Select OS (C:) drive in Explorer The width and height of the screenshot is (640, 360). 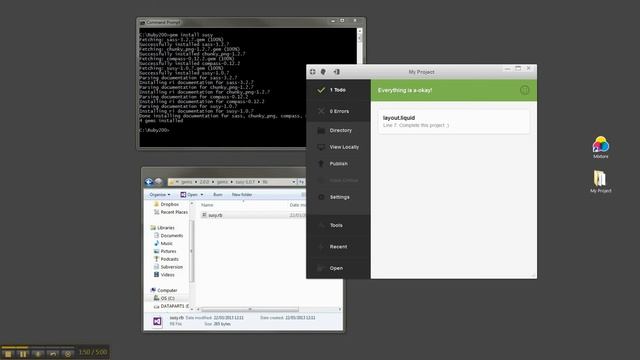164,298
